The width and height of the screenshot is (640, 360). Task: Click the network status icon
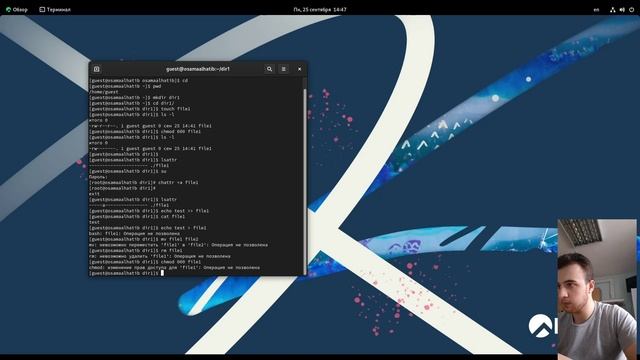[x=613, y=9]
